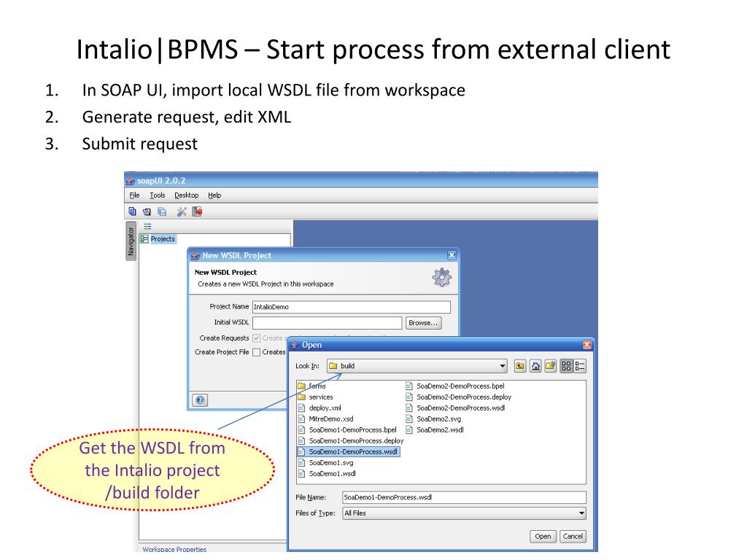Select the SoaDemo2.wsdl file

(x=435, y=429)
